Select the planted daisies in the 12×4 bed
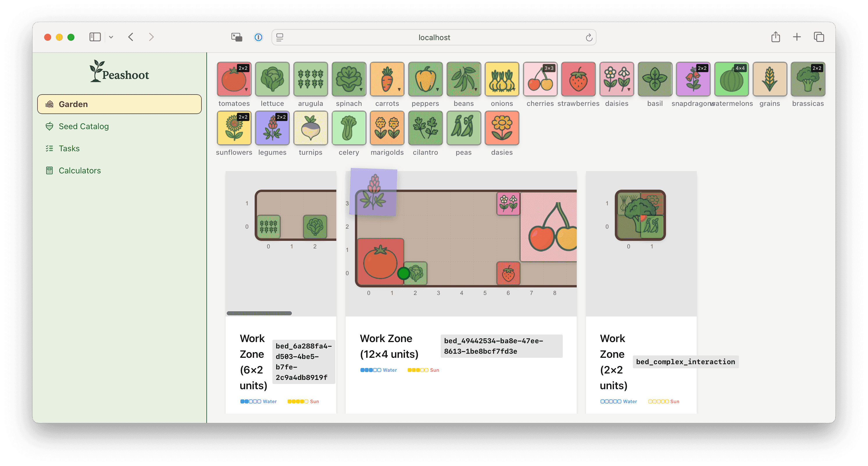Viewport: 868px width, 466px height. tap(508, 203)
